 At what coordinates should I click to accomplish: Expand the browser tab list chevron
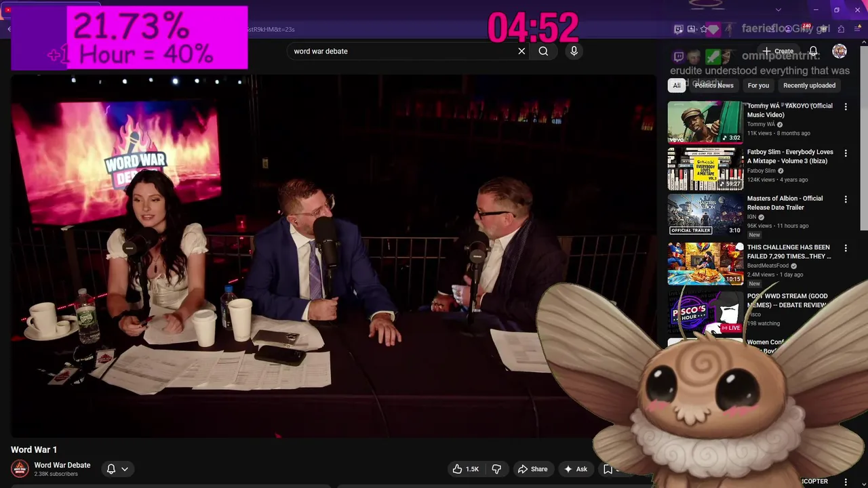778,9
